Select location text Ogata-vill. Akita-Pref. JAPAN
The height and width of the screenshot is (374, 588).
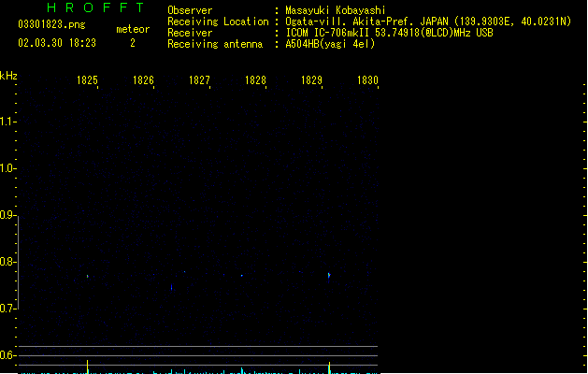(x=366, y=22)
